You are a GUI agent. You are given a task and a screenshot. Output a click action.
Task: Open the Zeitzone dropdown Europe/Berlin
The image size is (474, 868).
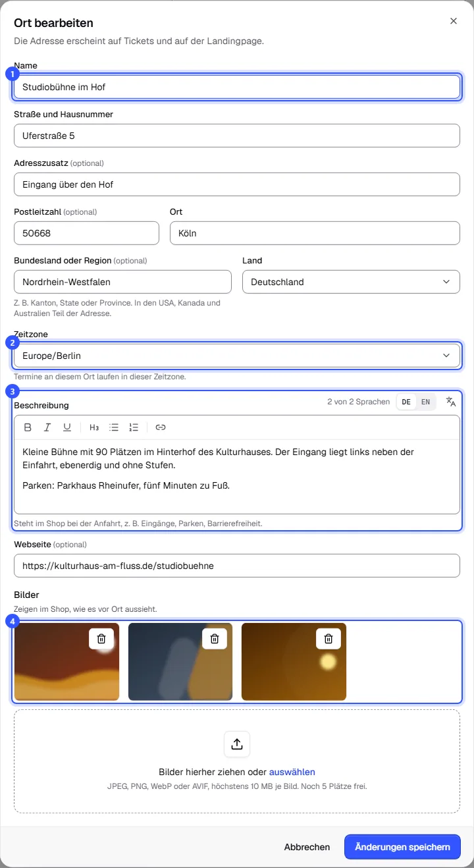tap(237, 356)
